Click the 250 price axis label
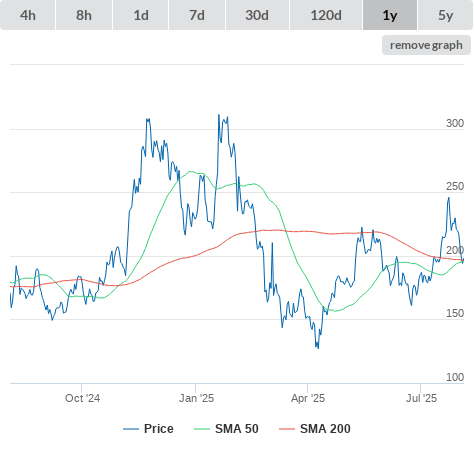The height and width of the screenshot is (455, 474). click(455, 186)
